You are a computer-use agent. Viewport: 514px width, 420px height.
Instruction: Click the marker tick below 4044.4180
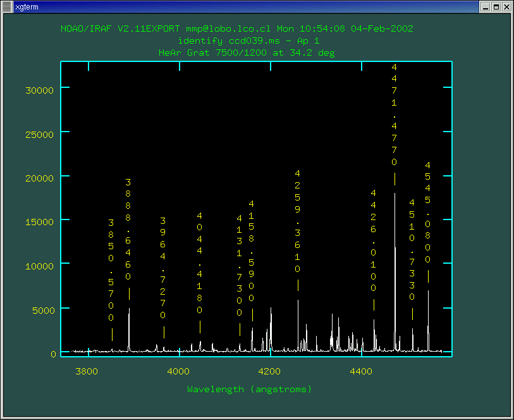(x=200, y=327)
